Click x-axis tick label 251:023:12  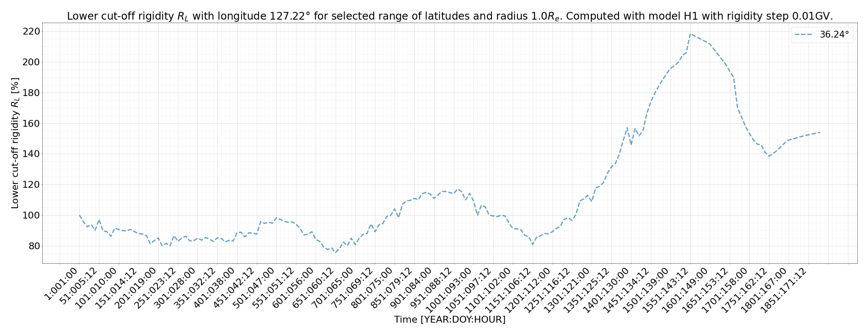pos(155,288)
